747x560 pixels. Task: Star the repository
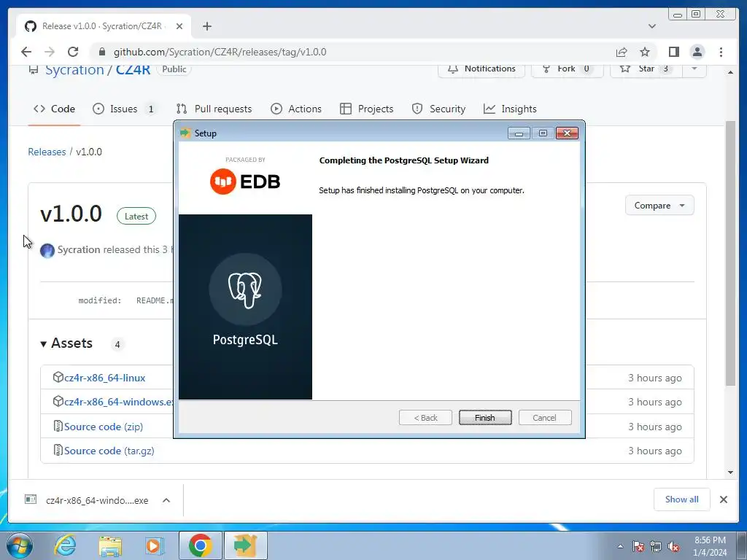646,69
